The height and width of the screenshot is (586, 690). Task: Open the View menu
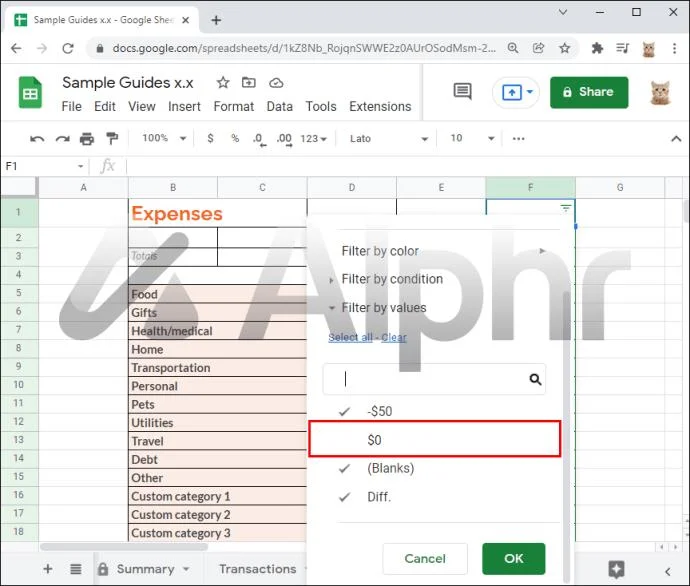click(142, 106)
